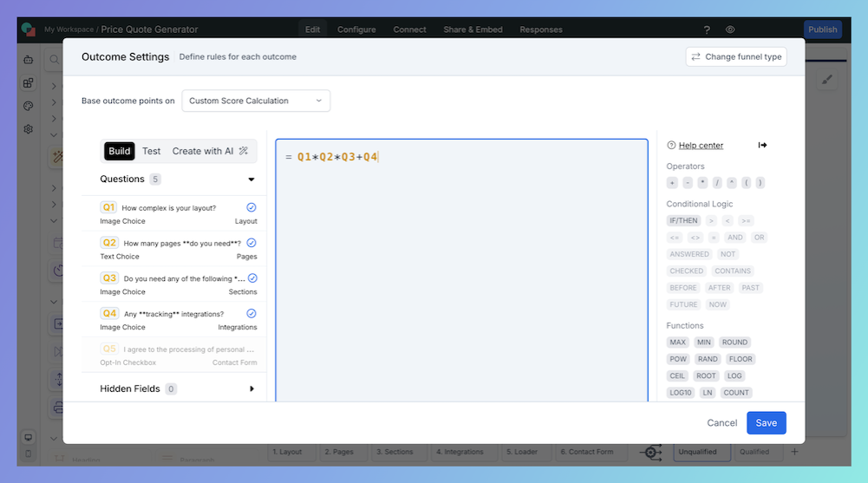868x483 pixels.
Task: Insert the ANSWERED condition
Action: tap(689, 254)
